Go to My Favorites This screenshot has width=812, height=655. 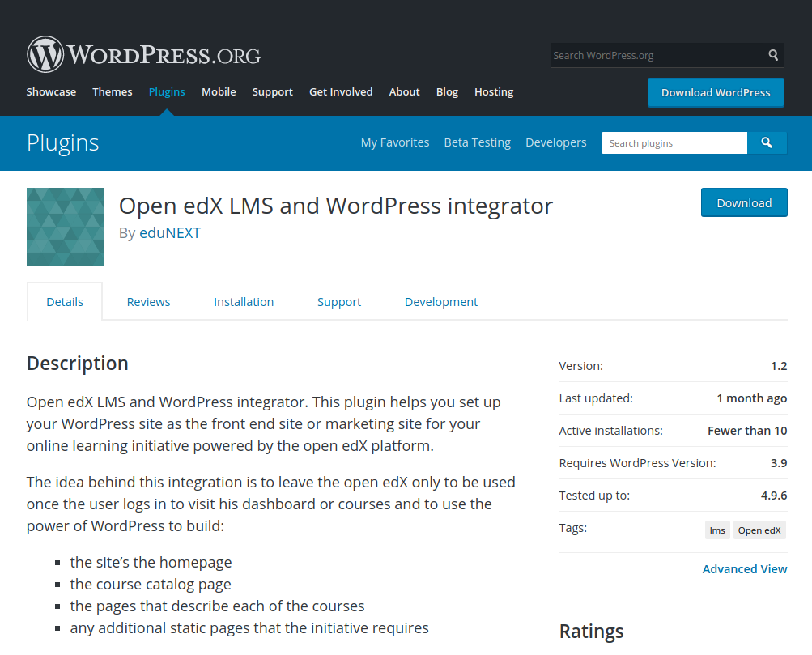click(x=395, y=142)
